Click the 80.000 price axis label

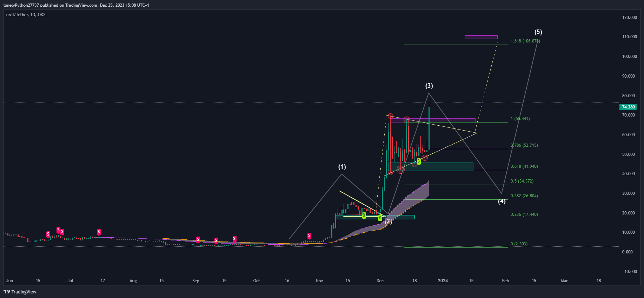coord(629,96)
